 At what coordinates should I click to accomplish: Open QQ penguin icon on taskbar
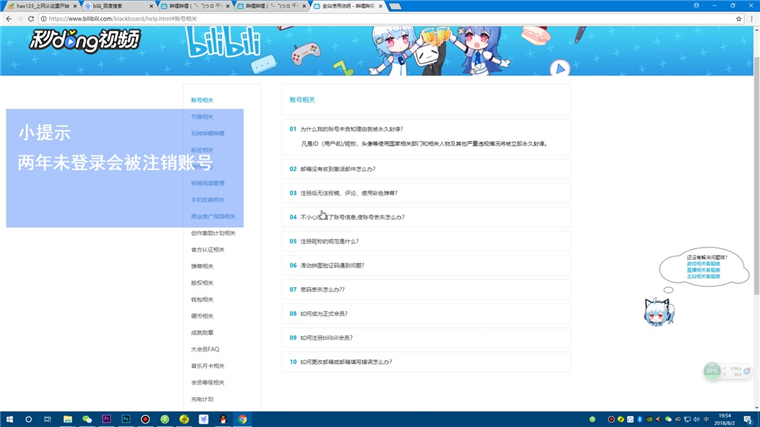pyautogui.click(x=223, y=419)
